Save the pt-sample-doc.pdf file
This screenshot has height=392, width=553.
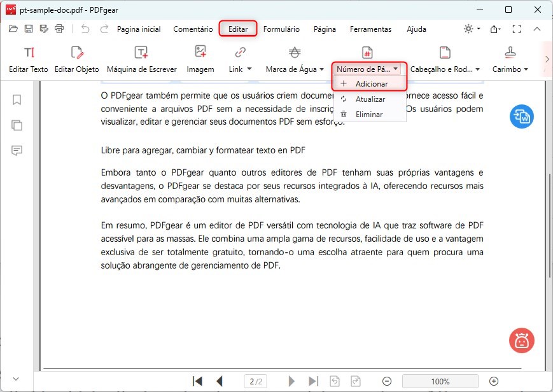point(28,29)
